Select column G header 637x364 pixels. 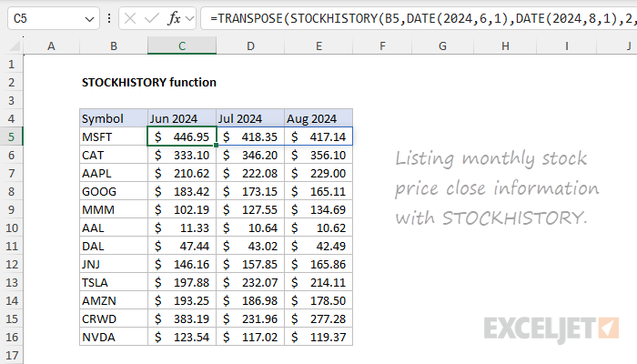(442, 45)
